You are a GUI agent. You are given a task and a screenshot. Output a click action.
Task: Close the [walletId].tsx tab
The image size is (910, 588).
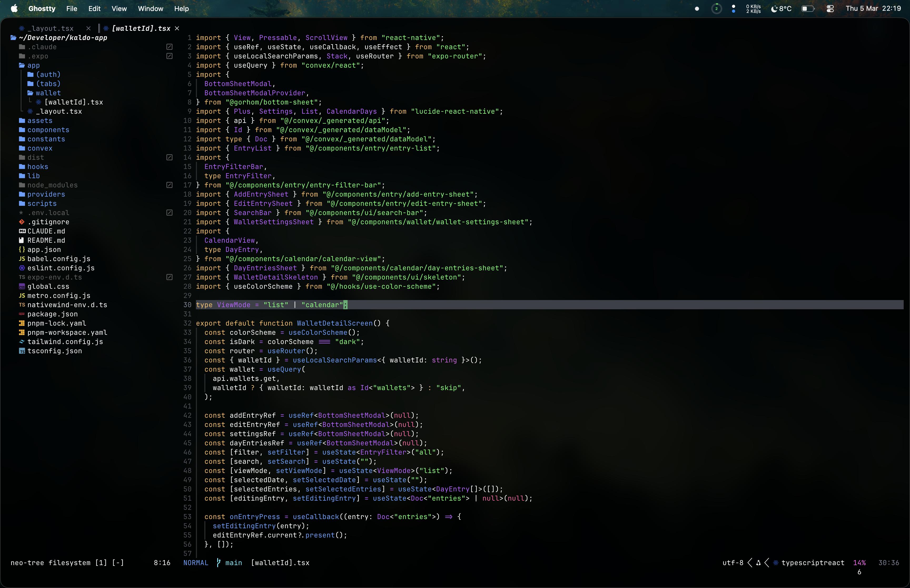click(177, 28)
